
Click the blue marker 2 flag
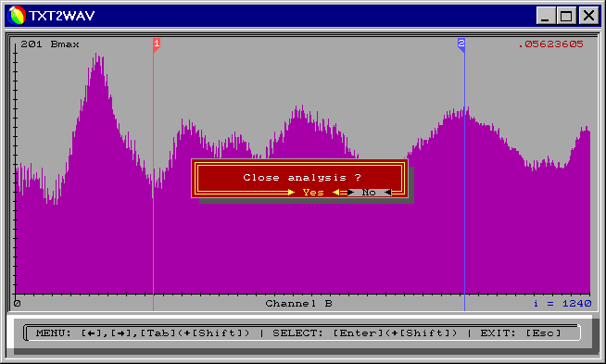pyautogui.click(x=461, y=44)
